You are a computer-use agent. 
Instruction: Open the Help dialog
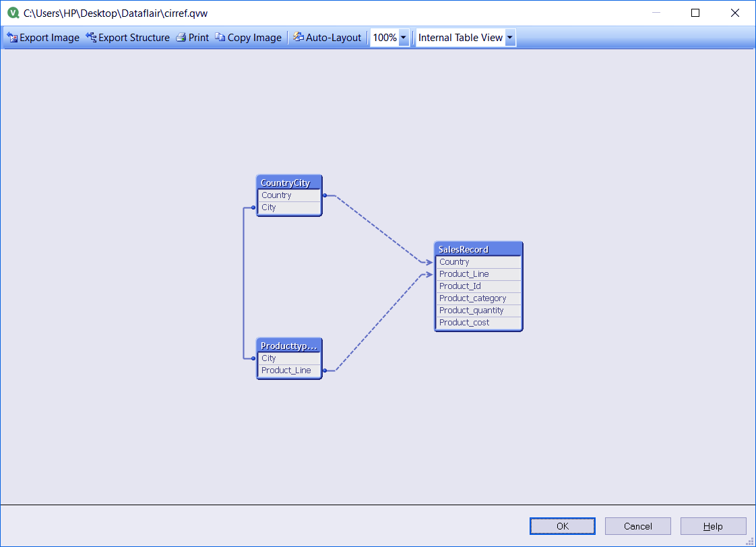coord(713,526)
